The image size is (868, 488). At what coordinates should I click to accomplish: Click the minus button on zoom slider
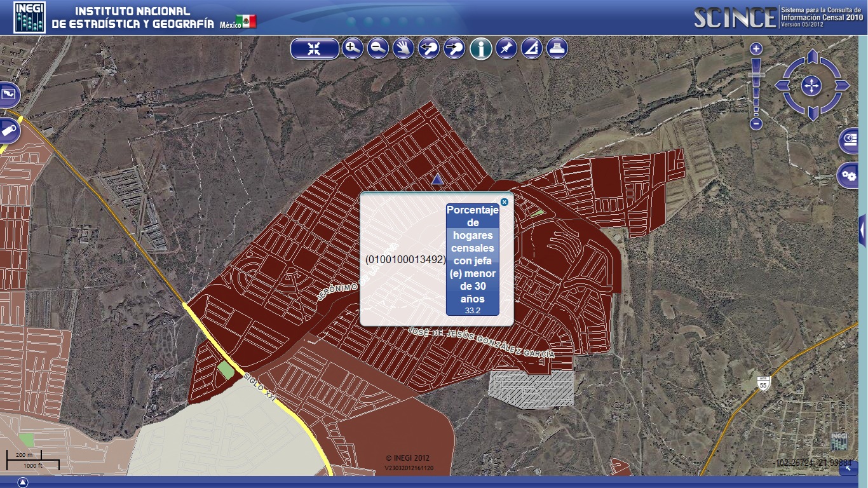coord(756,125)
